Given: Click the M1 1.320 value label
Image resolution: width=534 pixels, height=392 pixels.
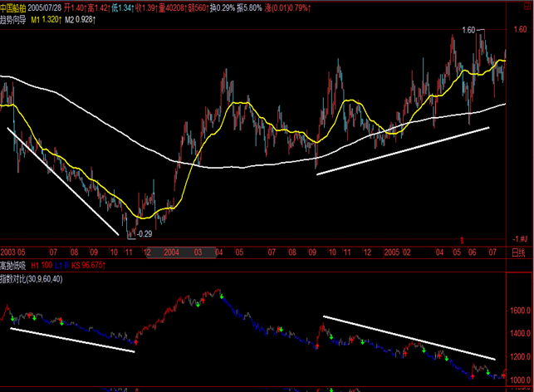Looking at the screenshot, I should [45, 17].
